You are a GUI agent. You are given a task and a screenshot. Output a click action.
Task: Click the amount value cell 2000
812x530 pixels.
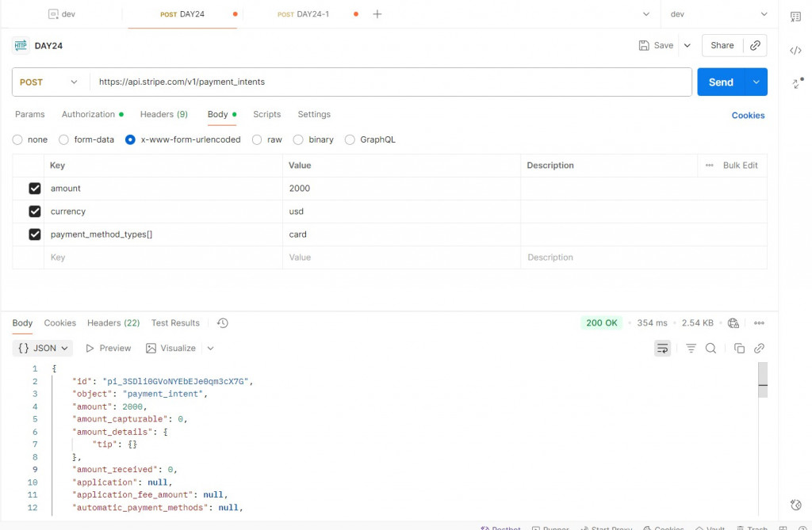coord(401,189)
